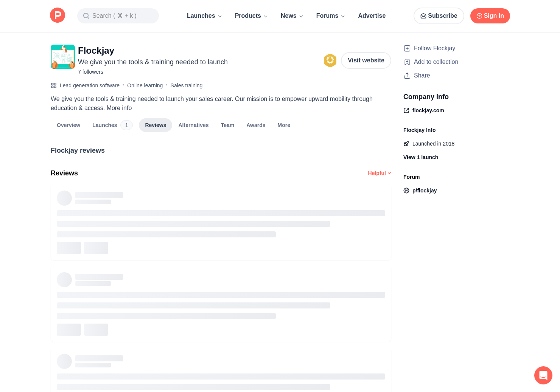Select the Reviews tab
This screenshot has height=392, width=560.
156,125
